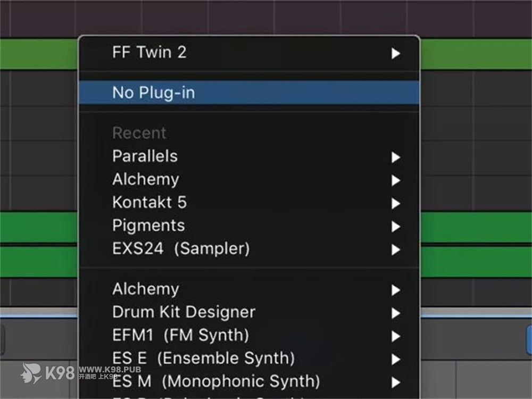The width and height of the screenshot is (532, 399).
Task: Choose Alchemy under the Recent heading
Action: (249, 179)
